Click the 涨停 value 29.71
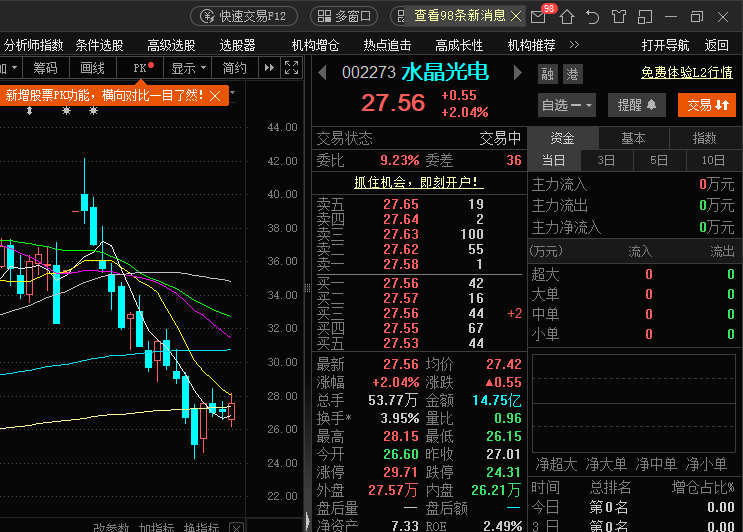The height and width of the screenshot is (532, 743). click(x=401, y=472)
